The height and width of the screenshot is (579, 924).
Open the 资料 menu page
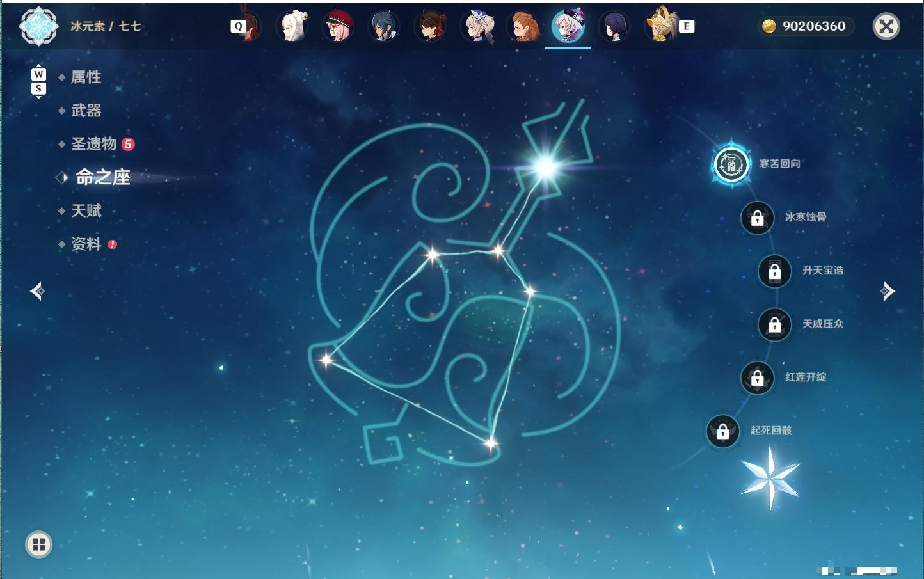coord(86,244)
